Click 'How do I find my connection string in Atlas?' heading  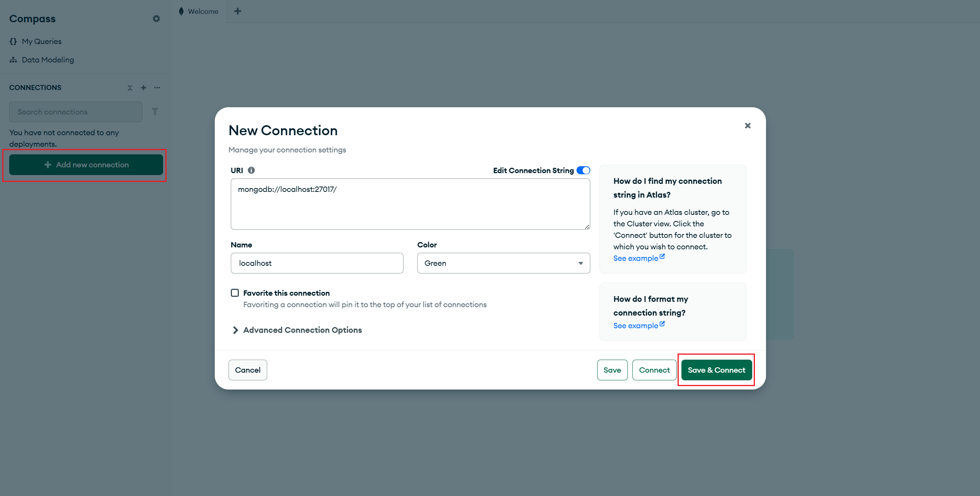(x=668, y=188)
